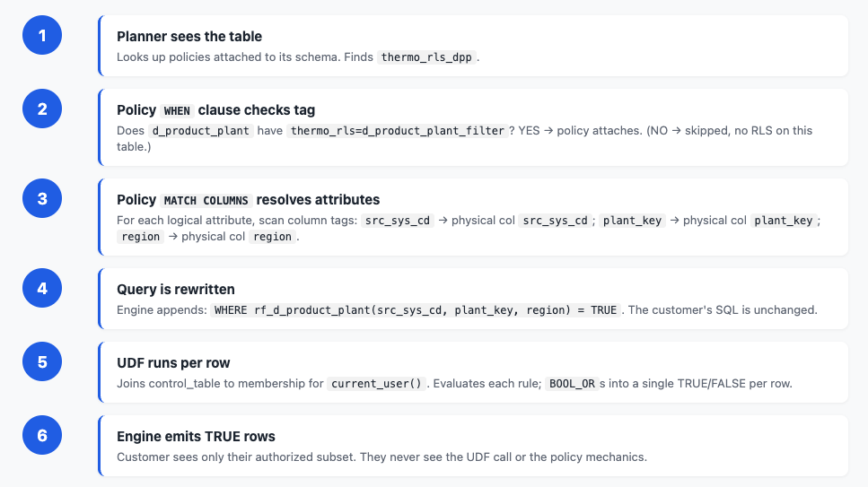The height and width of the screenshot is (487, 868).
Task: Click the BOOL_OR code tag
Action: (x=572, y=384)
